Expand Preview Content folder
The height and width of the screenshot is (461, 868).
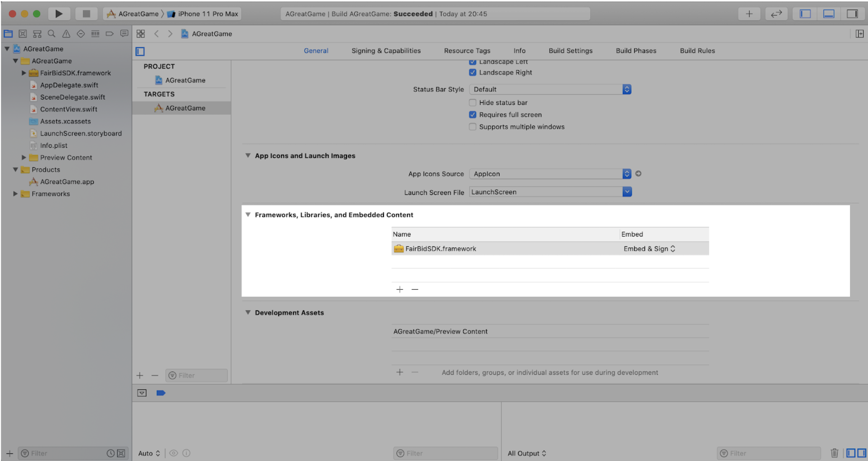(24, 157)
